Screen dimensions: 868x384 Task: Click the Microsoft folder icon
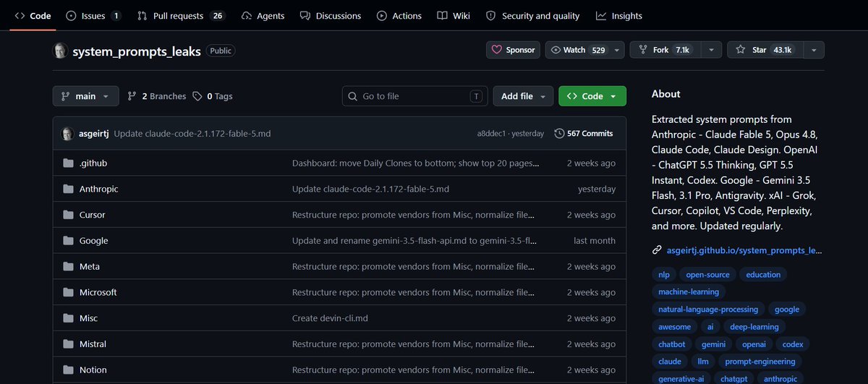[x=68, y=293]
